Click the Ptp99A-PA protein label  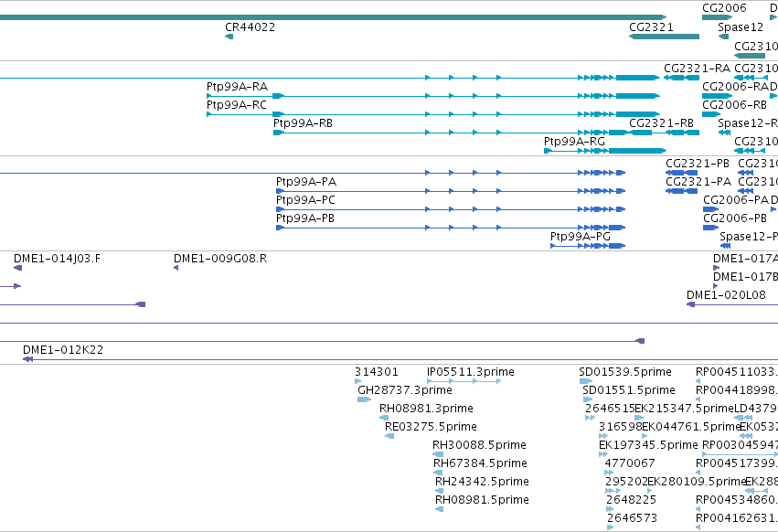(x=306, y=182)
